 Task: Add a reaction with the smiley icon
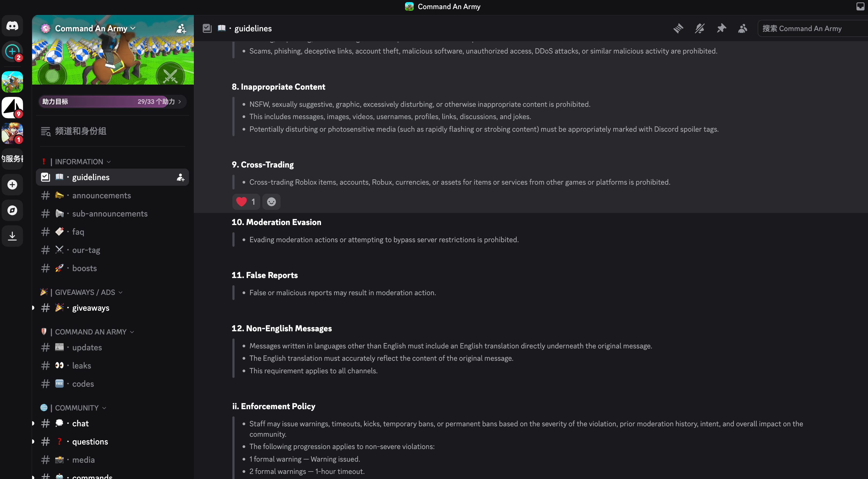(271, 202)
